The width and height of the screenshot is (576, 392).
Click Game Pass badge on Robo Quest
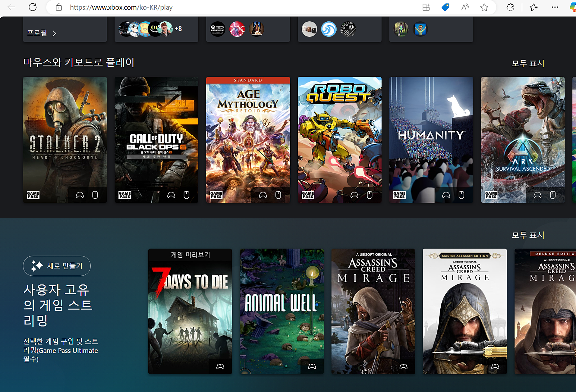(308, 195)
